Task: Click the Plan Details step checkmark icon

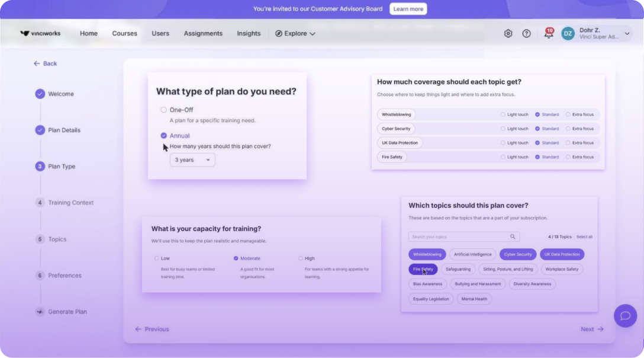Action: [40, 130]
